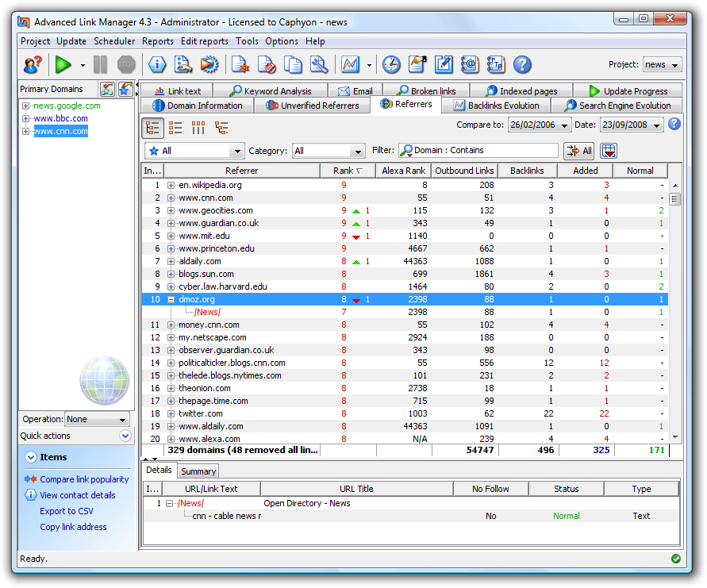707x588 pixels.
Task: Open the Reports menu
Action: [x=157, y=41]
